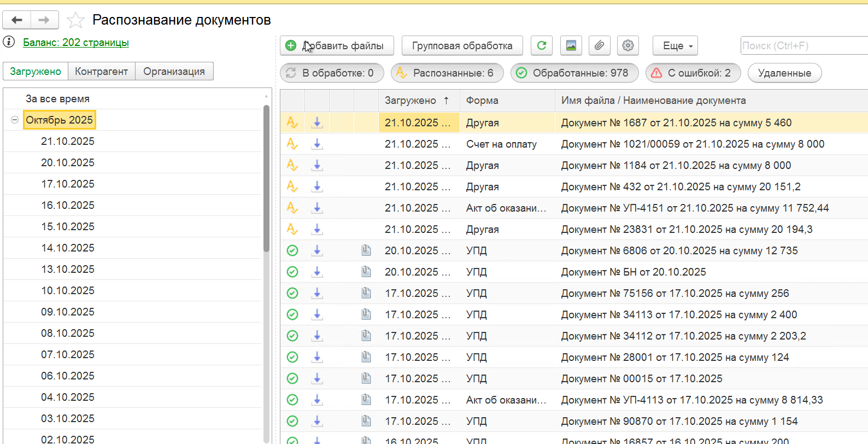This screenshot has width=868, height=444.
Task: Open settings via the gear icon
Action: click(x=628, y=45)
